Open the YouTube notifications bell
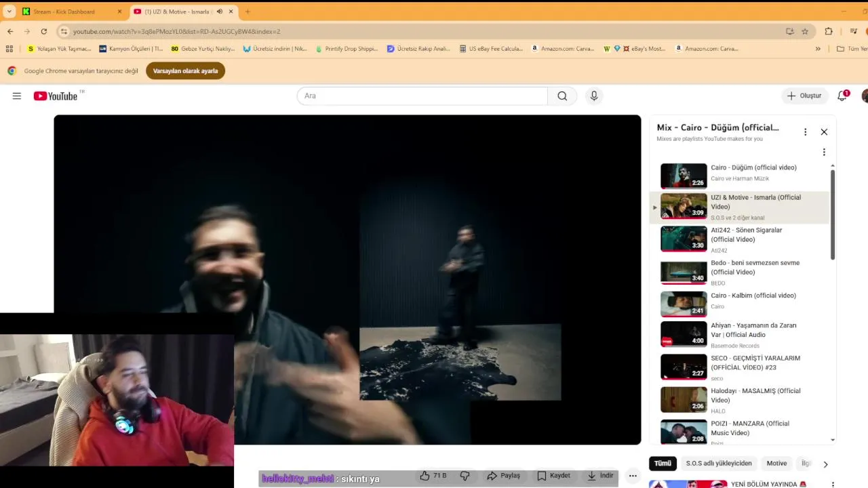868x488 pixels. pyautogui.click(x=842, y=96)
